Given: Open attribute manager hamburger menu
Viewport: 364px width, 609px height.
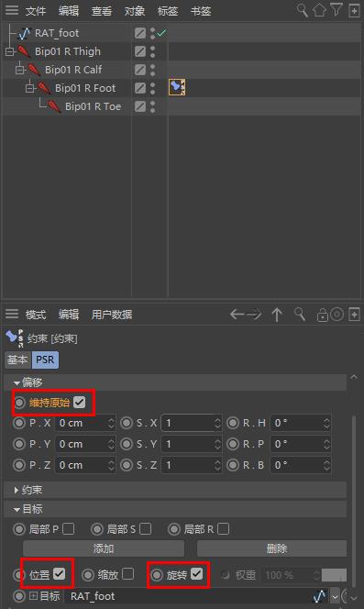Looking at the screenshot, I should (12, 314).
